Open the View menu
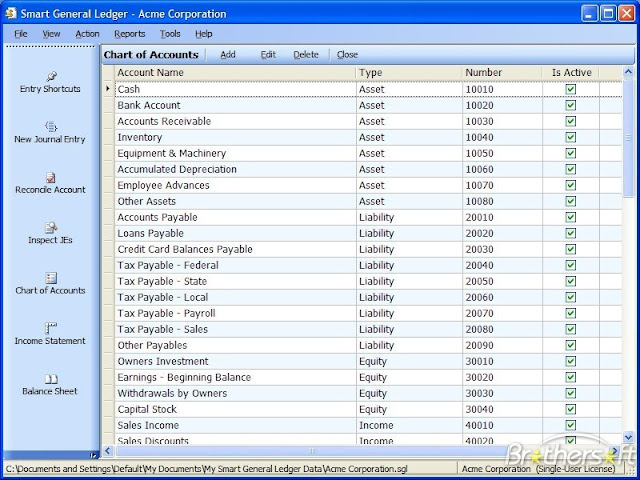Screen dimensions: 640x480 point(51,34)
